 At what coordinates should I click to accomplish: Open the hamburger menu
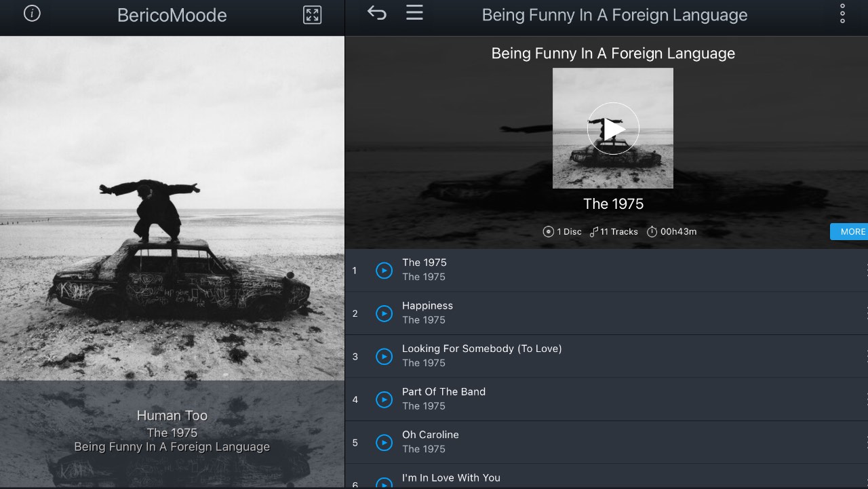[x=414, y=13]
